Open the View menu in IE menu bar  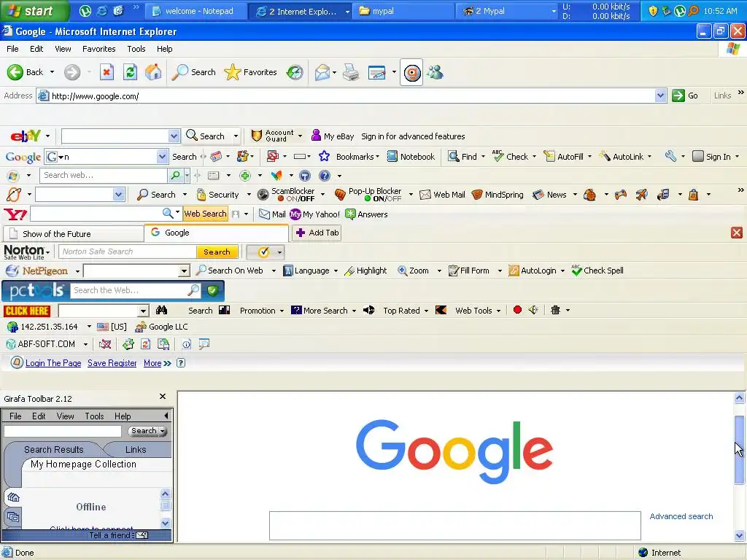(x=63, y=49)
